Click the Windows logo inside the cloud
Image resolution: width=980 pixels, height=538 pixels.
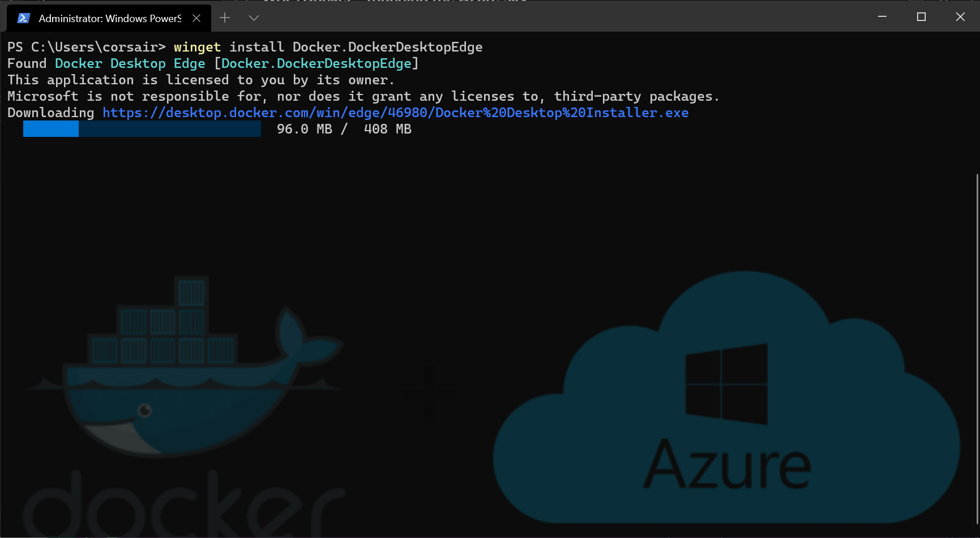[726, 384]
